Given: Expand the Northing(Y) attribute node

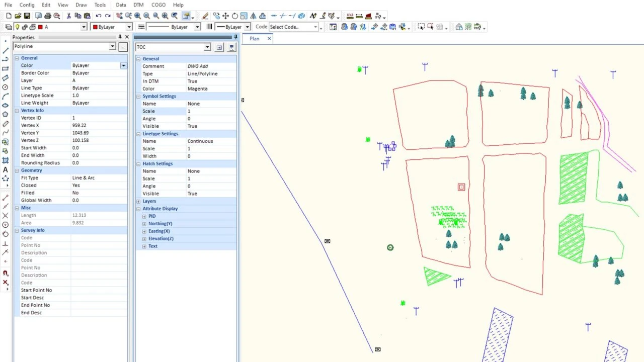Looking at the screenshot, I should [144, 224].
